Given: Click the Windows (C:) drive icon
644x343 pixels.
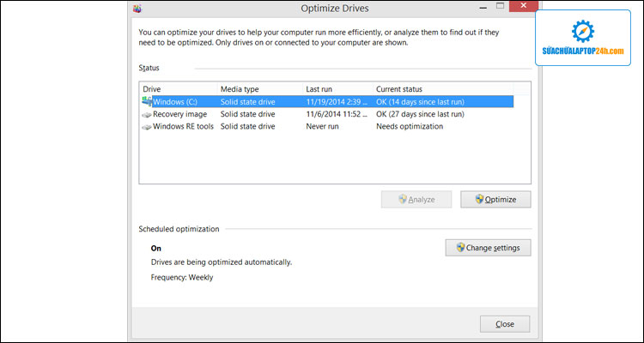Looking at the screenshot, I should [x=147, y=101].
